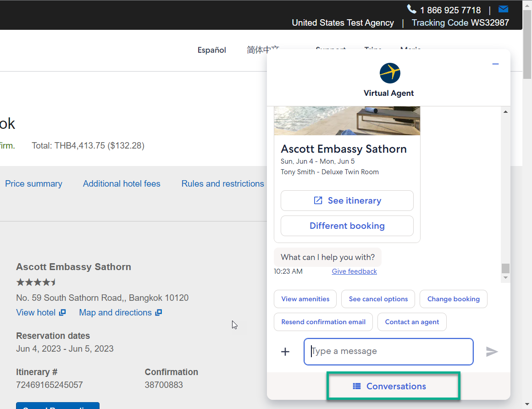The height and width of the screenshot is (409, 532).
Task: Click the 10:23 AM message timestamp
Action: 288,271
